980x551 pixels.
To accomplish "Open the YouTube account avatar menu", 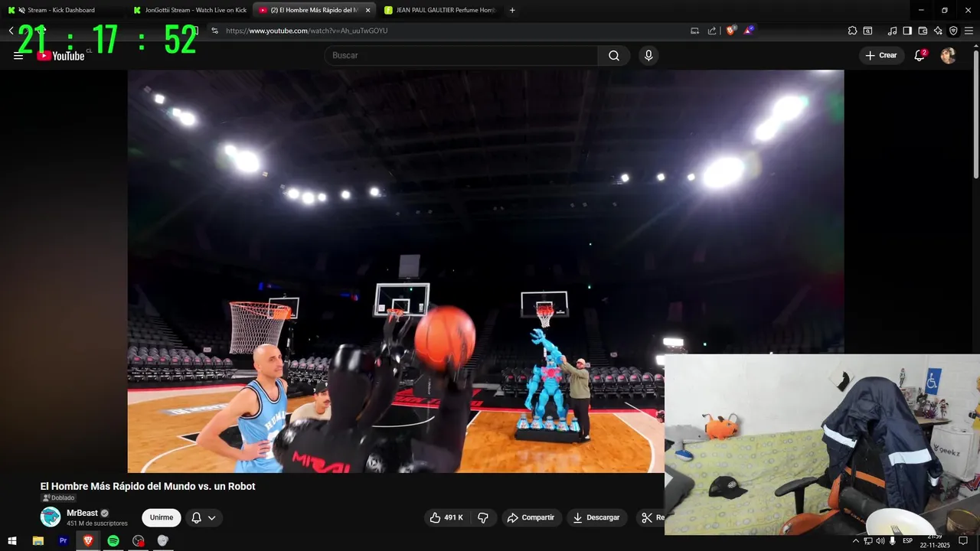I will (948, 56).
